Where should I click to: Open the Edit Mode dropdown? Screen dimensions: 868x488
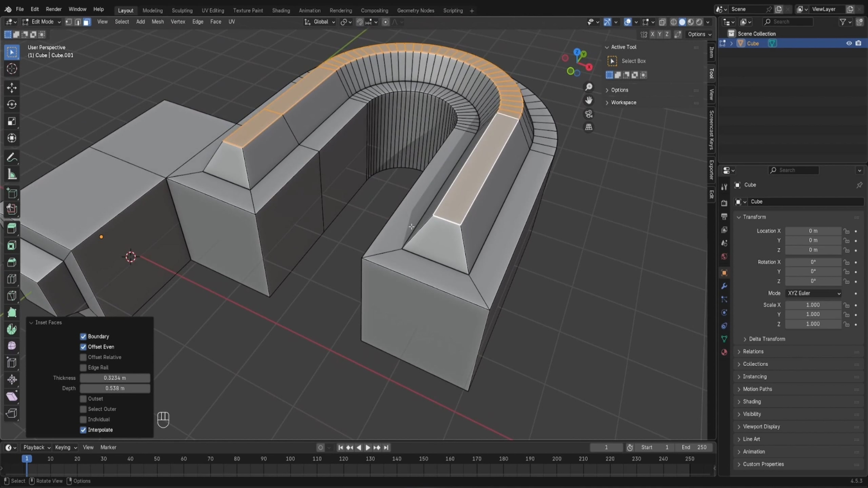pyautogui.click(x=42, y=22)
